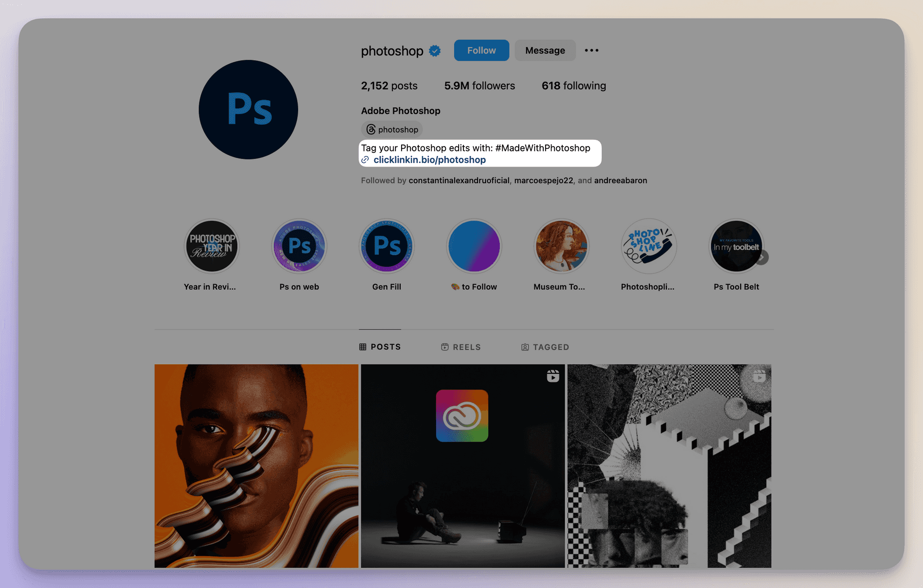Open the Photoshopli... highlight
This screenshot has width=923, height=588.
click(x=649, y=246)
